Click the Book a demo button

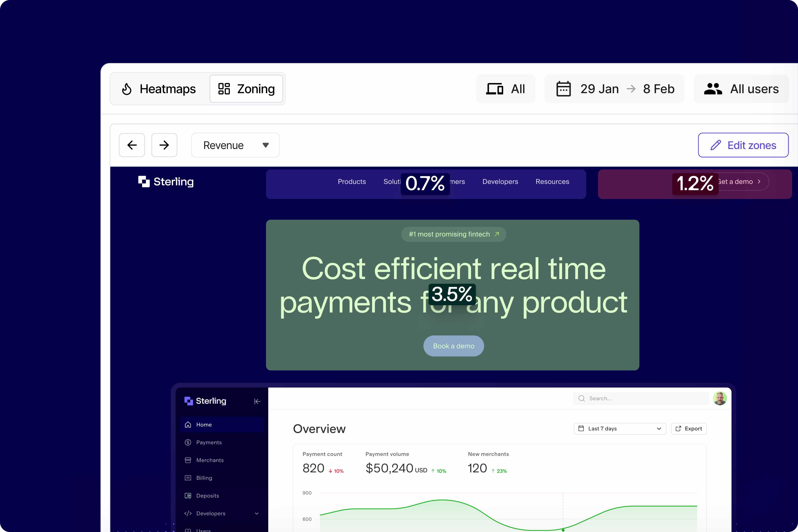(x=453, y=346)
